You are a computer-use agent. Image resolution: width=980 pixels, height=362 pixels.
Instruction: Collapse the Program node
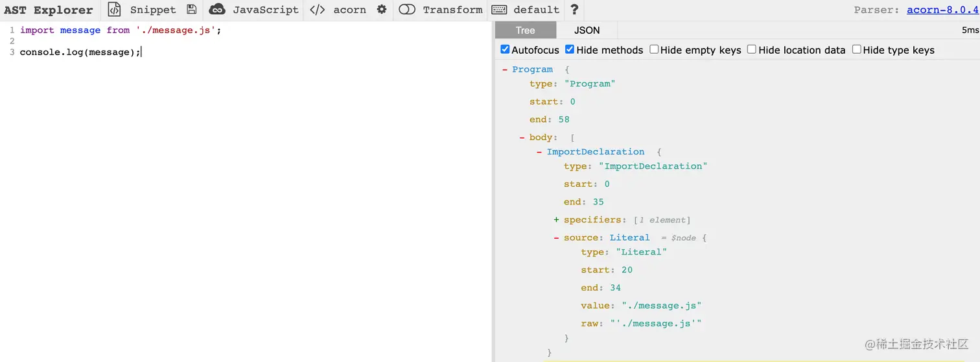pyautogui.click(x=505, y=69)
